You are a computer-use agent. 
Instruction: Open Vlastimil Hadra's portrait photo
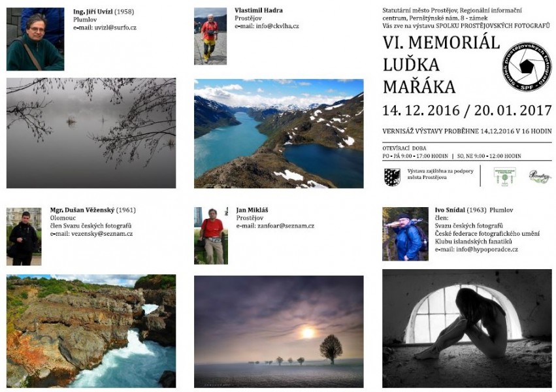[210, 36]
